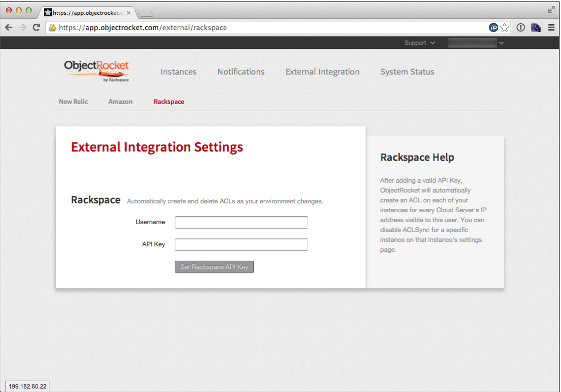
Task: Click the browser forward arrow
Action: (x=22, y=28)
